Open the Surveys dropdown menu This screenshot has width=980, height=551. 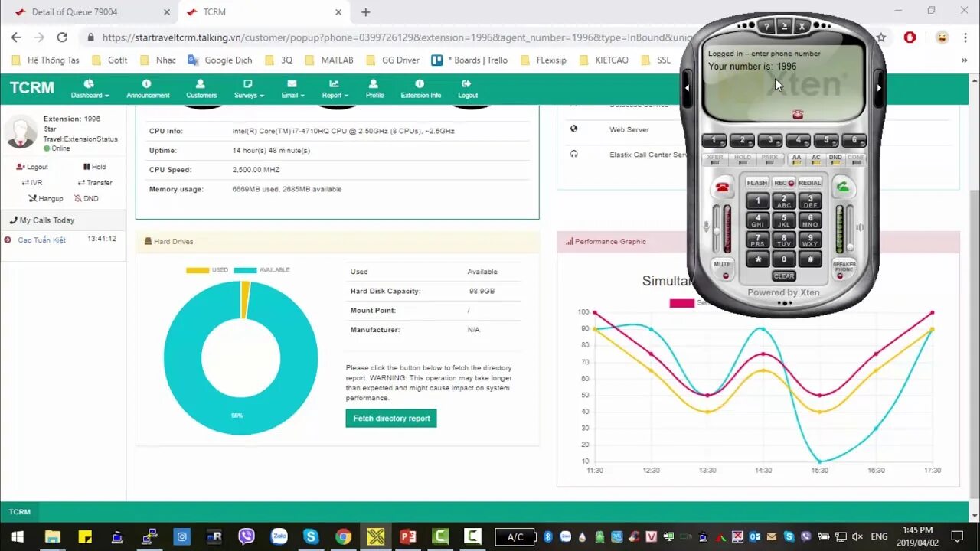(x=249, y=89)
